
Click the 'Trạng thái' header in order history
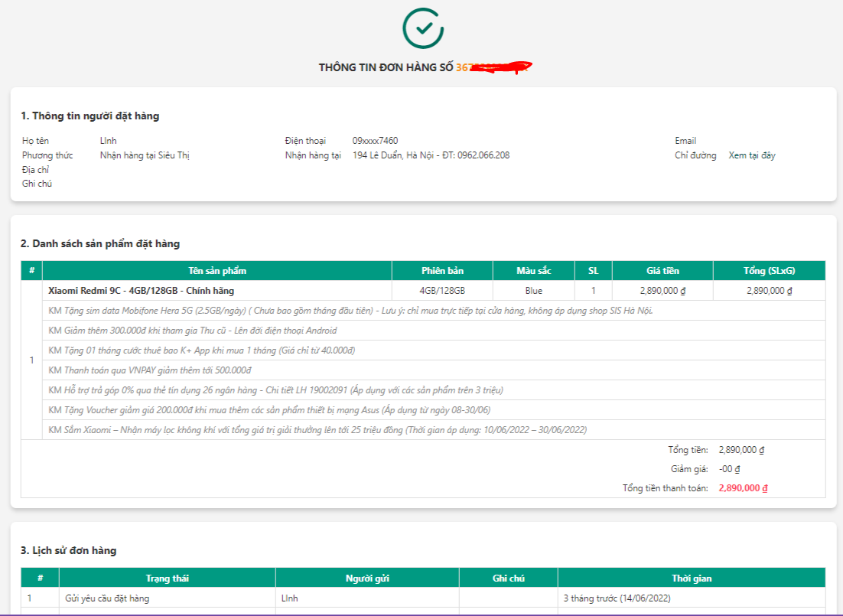pyautogui.click(x=167, y=579)
